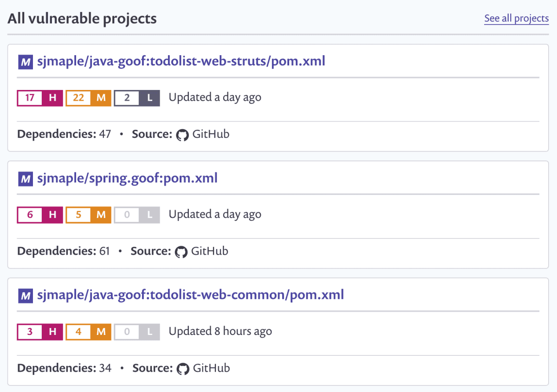Select the medium severity badge showing 22

point(88,98)
